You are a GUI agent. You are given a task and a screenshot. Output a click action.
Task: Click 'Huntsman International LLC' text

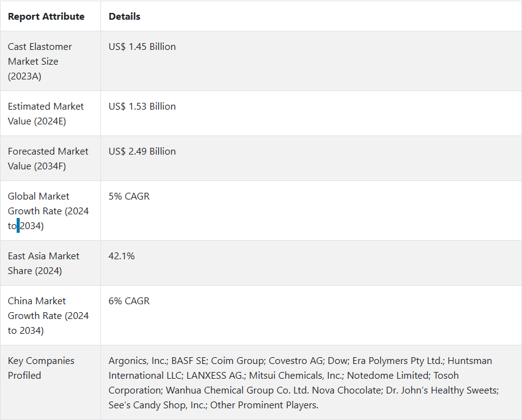470,361
